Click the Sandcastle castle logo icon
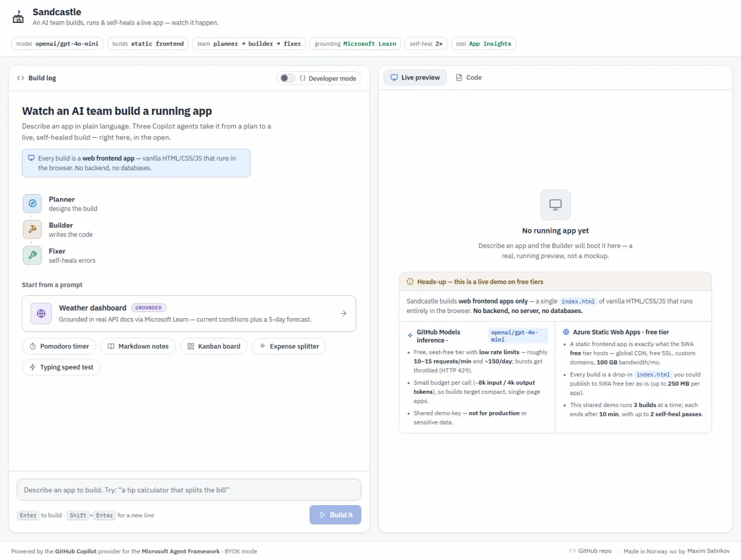This screenshot has height=560, width=741. [x=18, y=17]
